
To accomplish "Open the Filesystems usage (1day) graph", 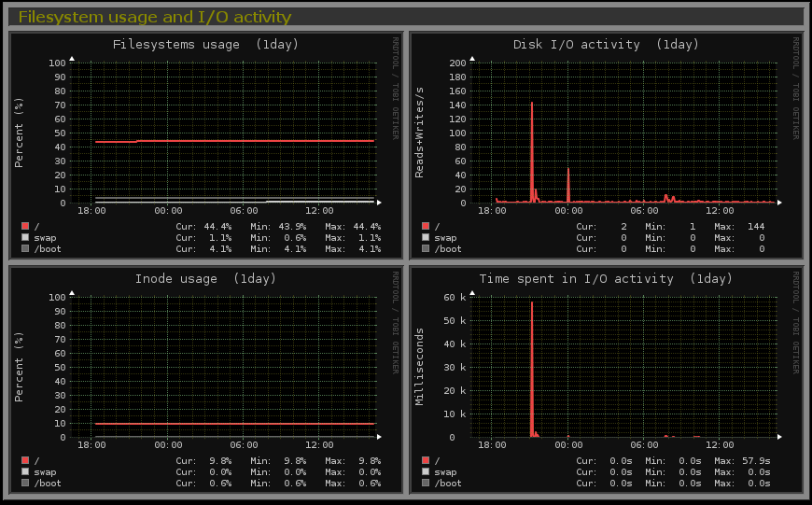I will 206,146.
